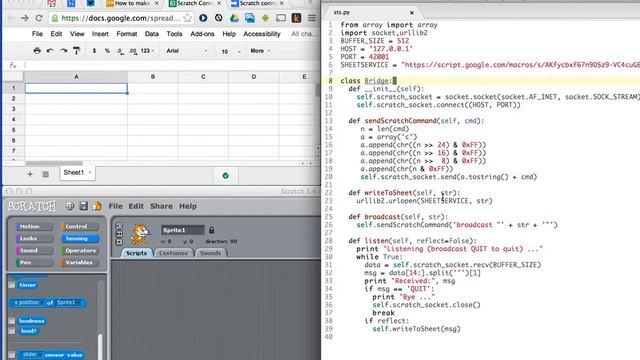Click the green checkmark status icon in Sheets
The width and height of the screenshot is (640, 360).
[225, 176]
